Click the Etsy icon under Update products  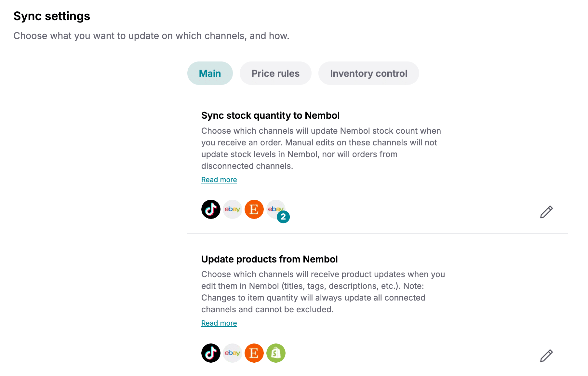coord(254,353)
